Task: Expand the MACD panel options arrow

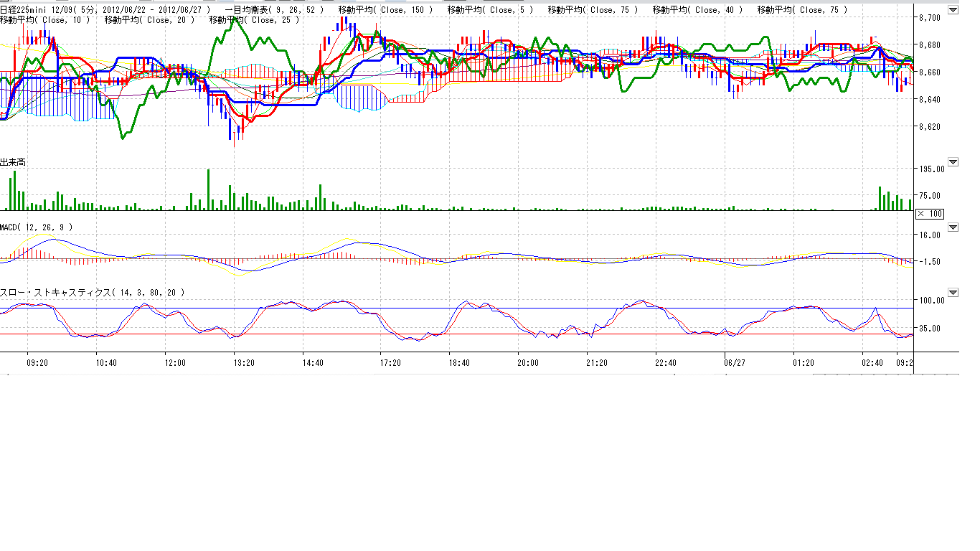Action: tap(953, 227)
